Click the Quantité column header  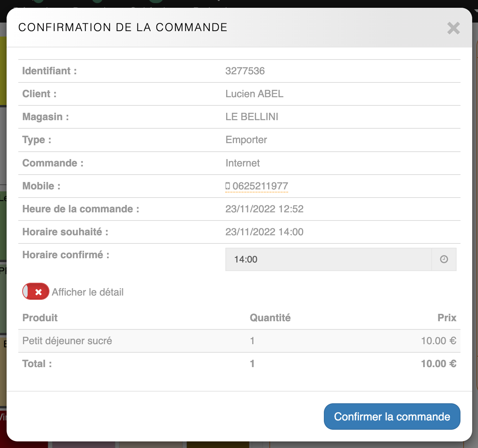270,318
